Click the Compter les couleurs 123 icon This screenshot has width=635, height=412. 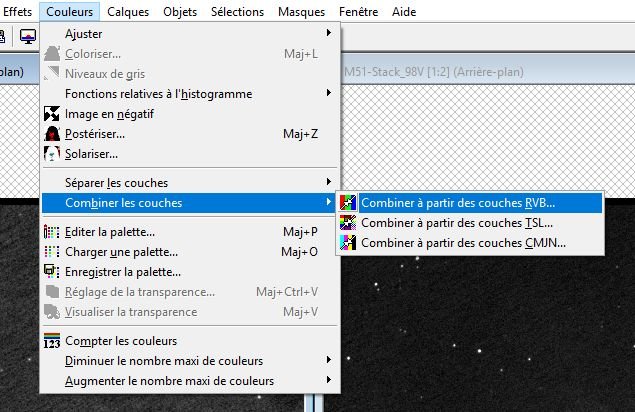[52, 341]
